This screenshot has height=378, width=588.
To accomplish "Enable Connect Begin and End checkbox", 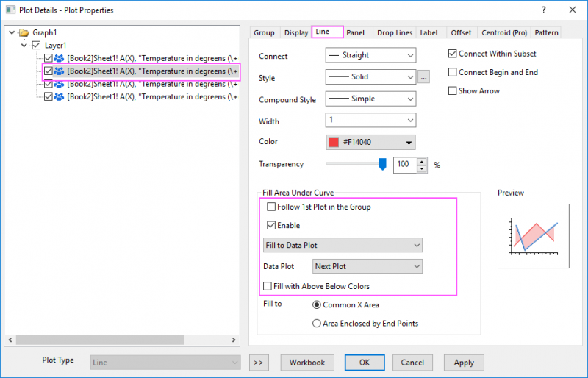I will (x=453, y=72).
